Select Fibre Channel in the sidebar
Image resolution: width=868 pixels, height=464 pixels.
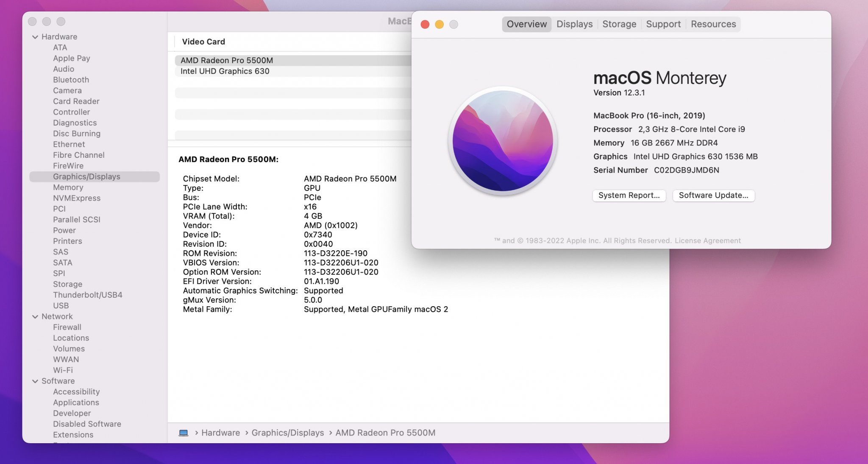[x=79, y=155]
